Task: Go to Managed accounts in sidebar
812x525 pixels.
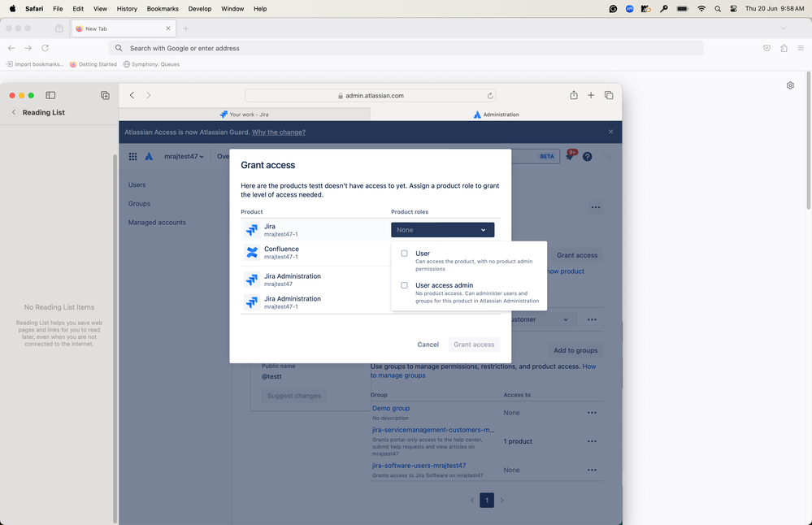Action: pos(157,223)
